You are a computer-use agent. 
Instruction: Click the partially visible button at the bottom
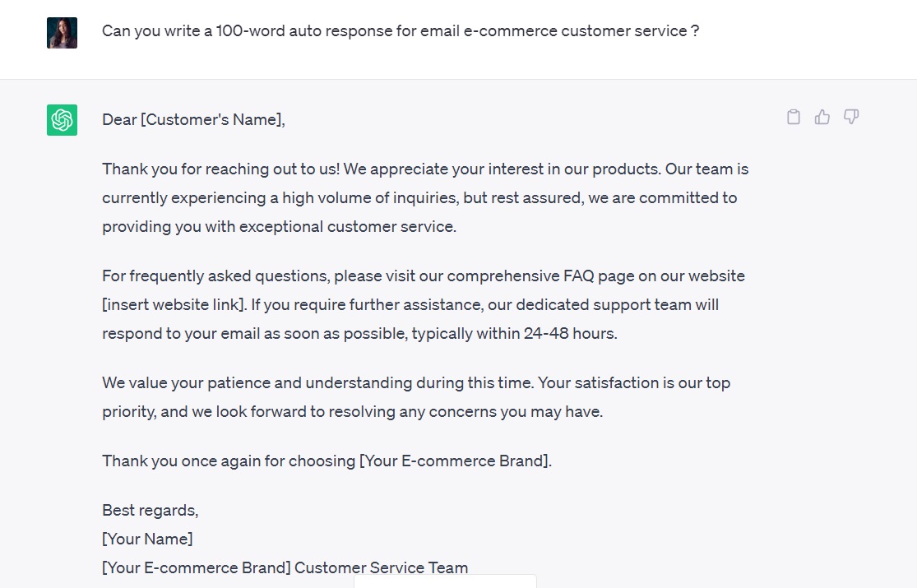click(445, 581)
